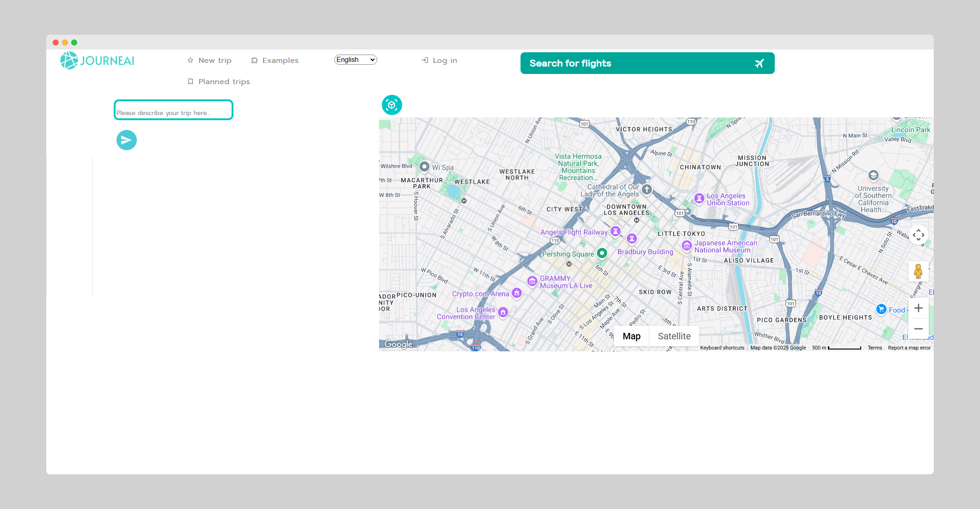This screenshot has height=509, width=980.
Task: Click the Search for flights button
Action: point(647,63)
